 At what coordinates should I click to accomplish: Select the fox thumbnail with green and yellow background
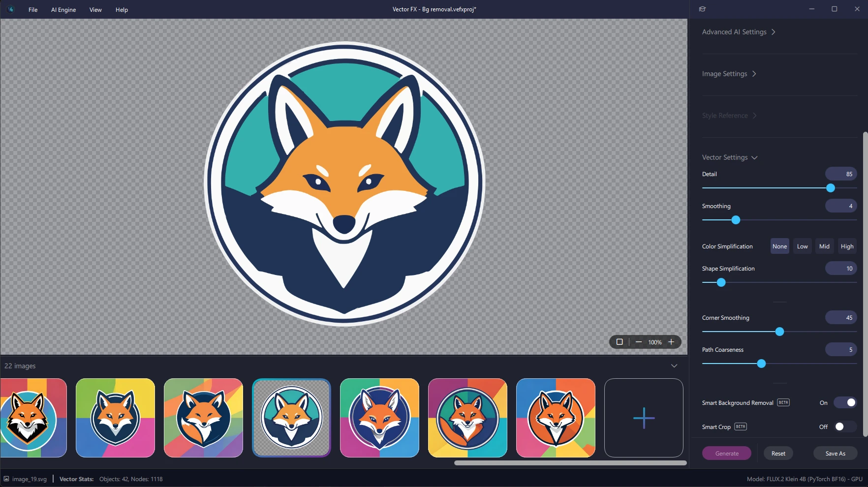(x=115, y=418)
